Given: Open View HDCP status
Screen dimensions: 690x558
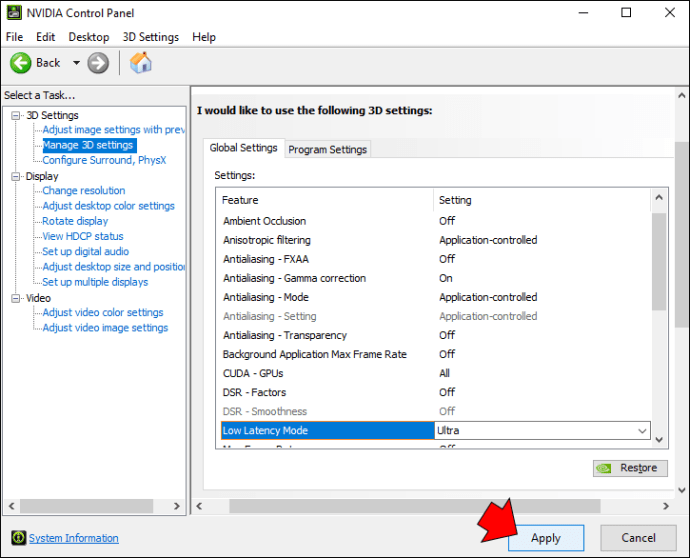Looking at the screenshot, I should 83,236.
